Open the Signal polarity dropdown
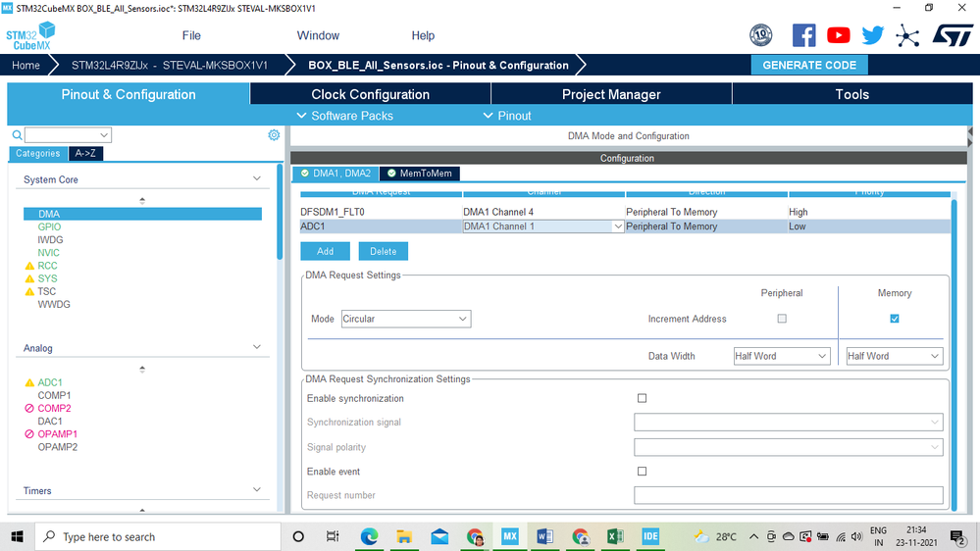This screenshot has height=551, width=980. [788, 447]
